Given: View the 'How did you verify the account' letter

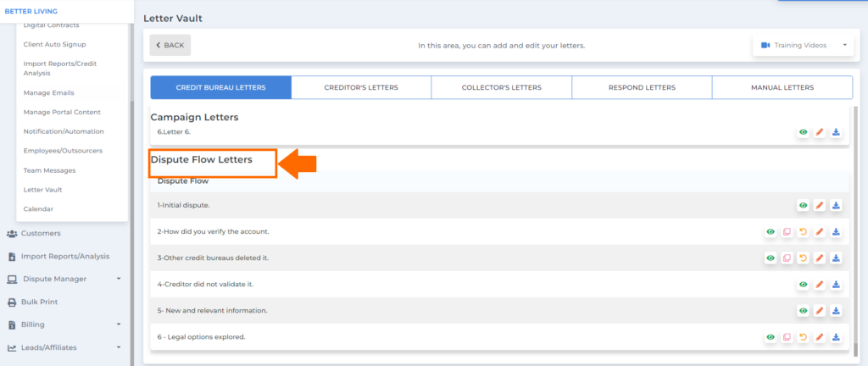Looking at the screenshot, I should 770,231.
